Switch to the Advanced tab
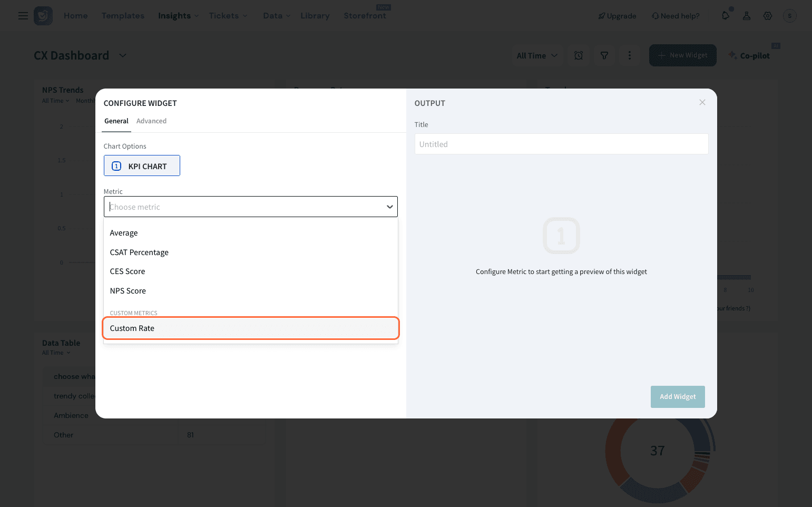The width and height of the screenshot is (812, 507). (x=151, y=121)
